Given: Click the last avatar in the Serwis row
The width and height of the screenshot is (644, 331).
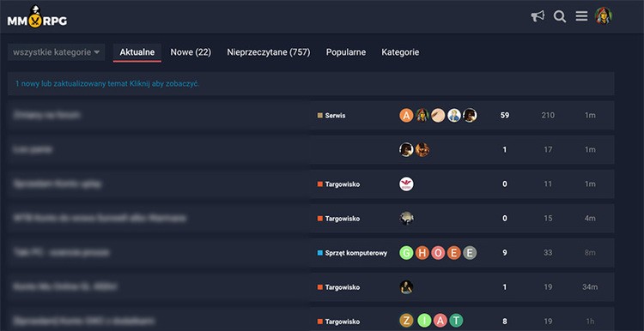Looking at the screenshot, I should click(470, 116).
